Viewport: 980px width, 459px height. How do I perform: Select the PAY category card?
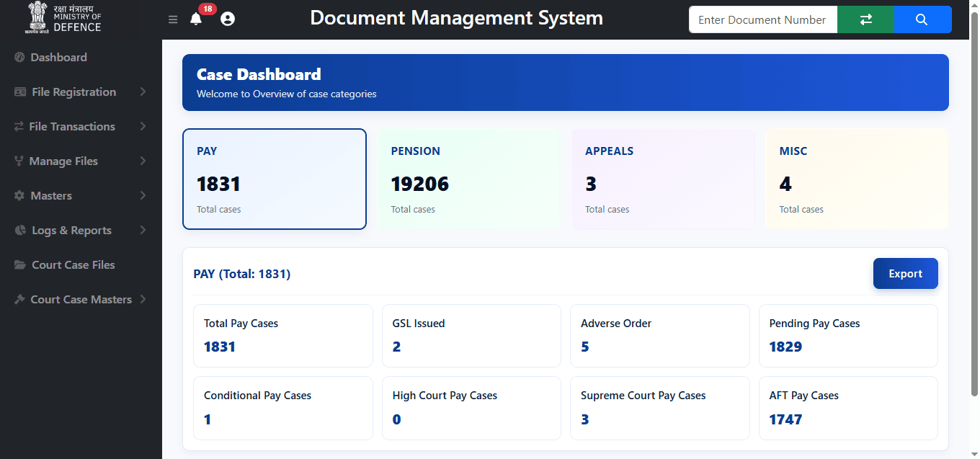coord(275,179)
